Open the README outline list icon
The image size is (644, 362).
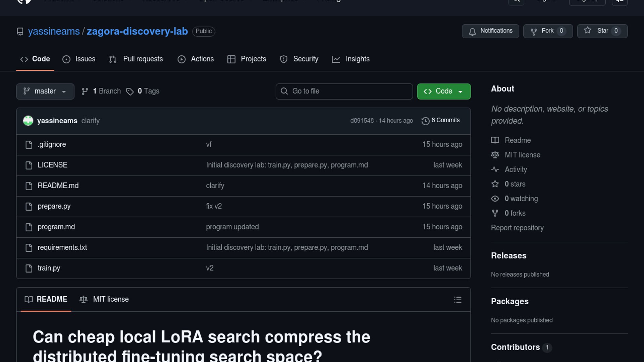coord(458,300)
